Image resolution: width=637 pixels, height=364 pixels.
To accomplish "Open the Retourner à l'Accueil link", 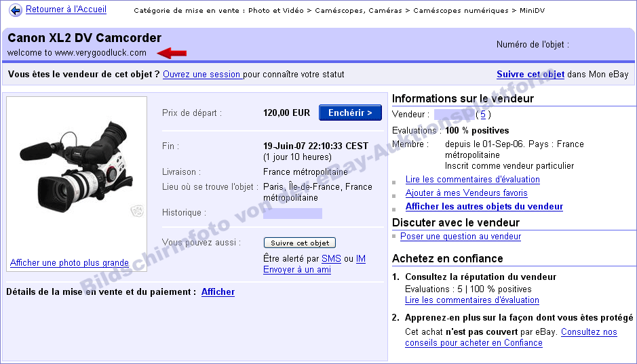I will pos(66,9).
